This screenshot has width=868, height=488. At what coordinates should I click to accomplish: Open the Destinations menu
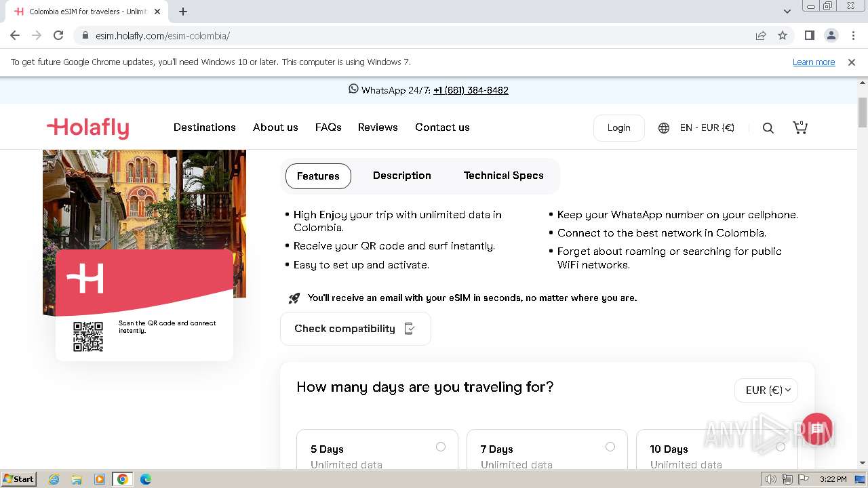[205, 127]
